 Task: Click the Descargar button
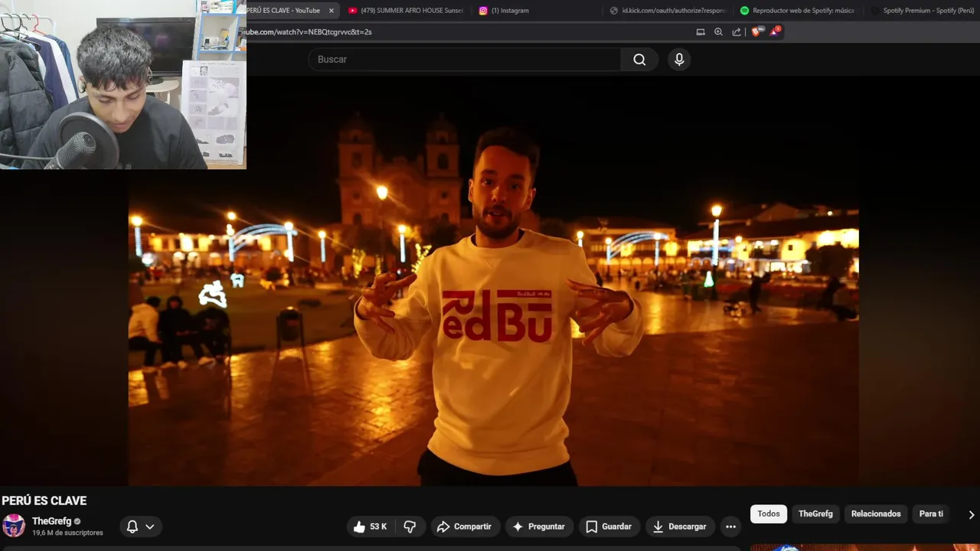(x=679, y=527)
